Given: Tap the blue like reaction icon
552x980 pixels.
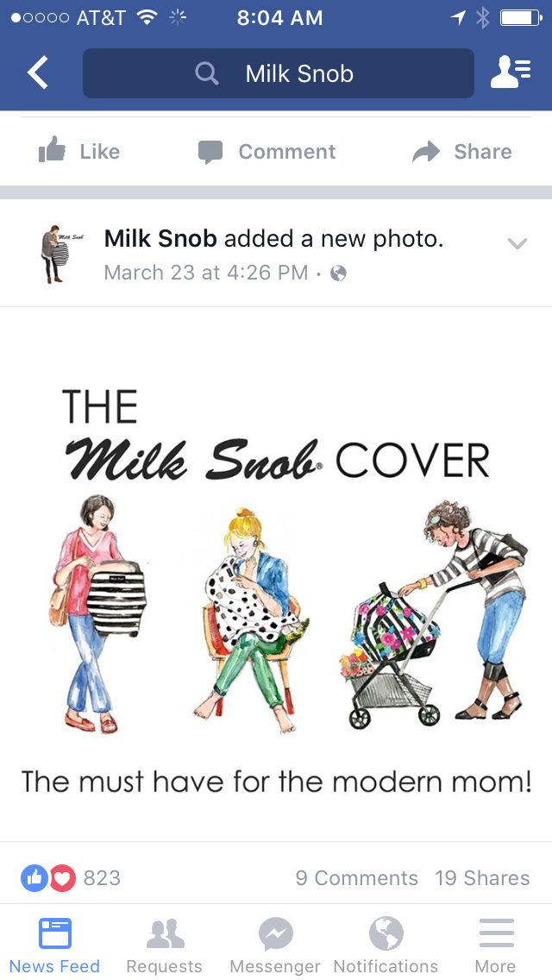Looking at the screenshot, I should pos(34,878).
